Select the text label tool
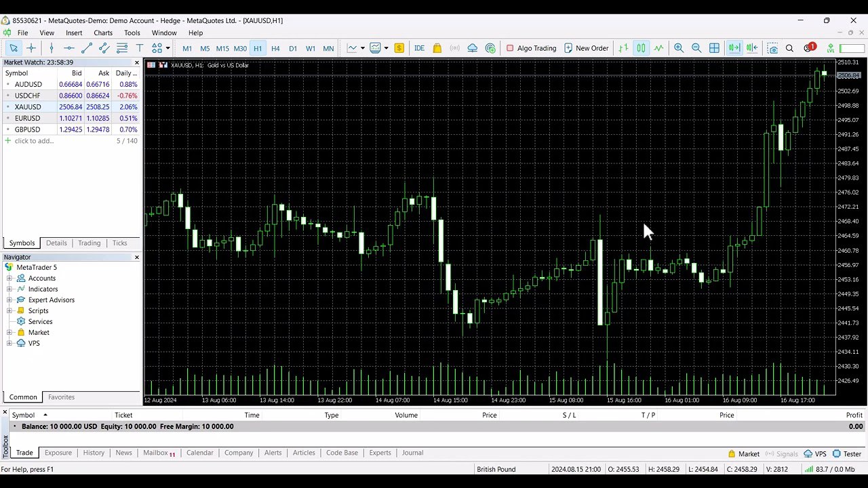Viewport: 868px width, 488px height. 140,48
